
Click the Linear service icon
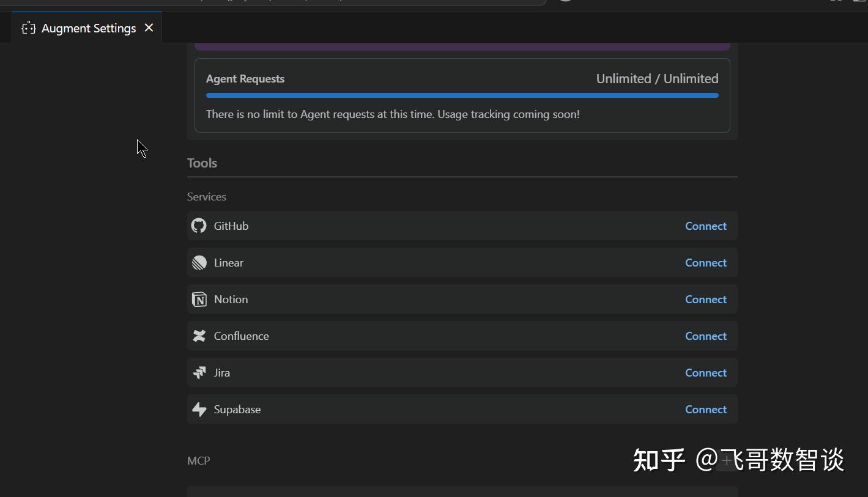[x=198, y=262]
